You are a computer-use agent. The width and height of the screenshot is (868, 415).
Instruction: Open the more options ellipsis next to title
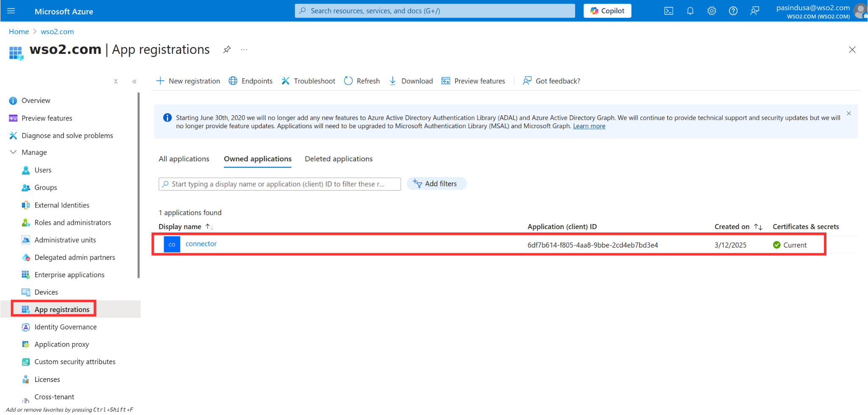point(244,50)
